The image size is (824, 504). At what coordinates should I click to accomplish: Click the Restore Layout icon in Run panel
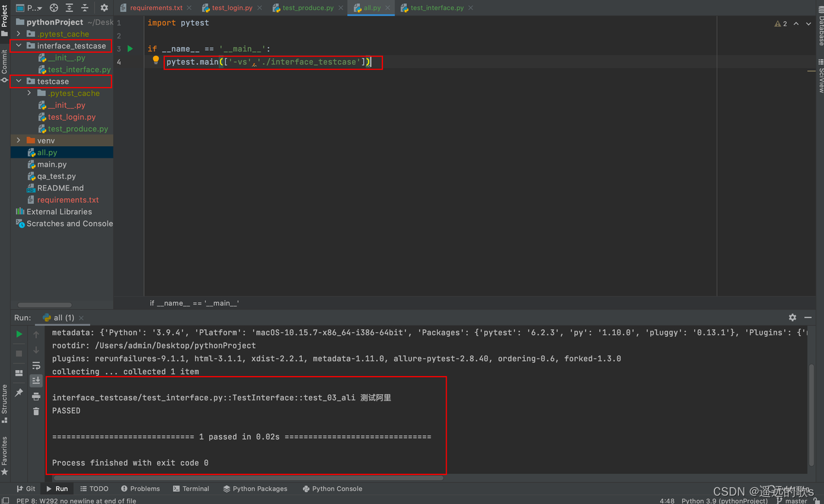(19, 373)
